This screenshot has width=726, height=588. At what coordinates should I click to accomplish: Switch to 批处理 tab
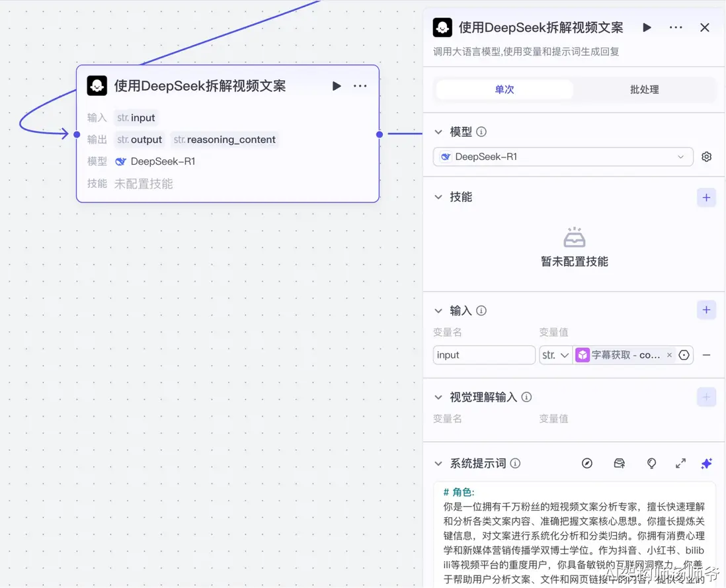644,89
